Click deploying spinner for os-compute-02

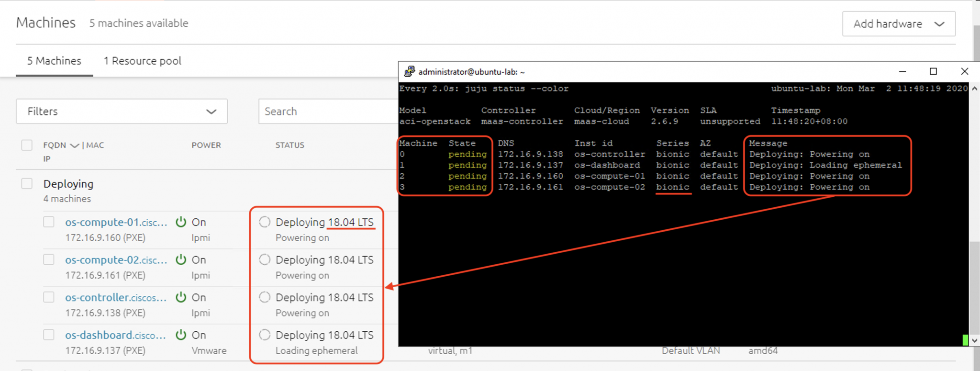265,259
